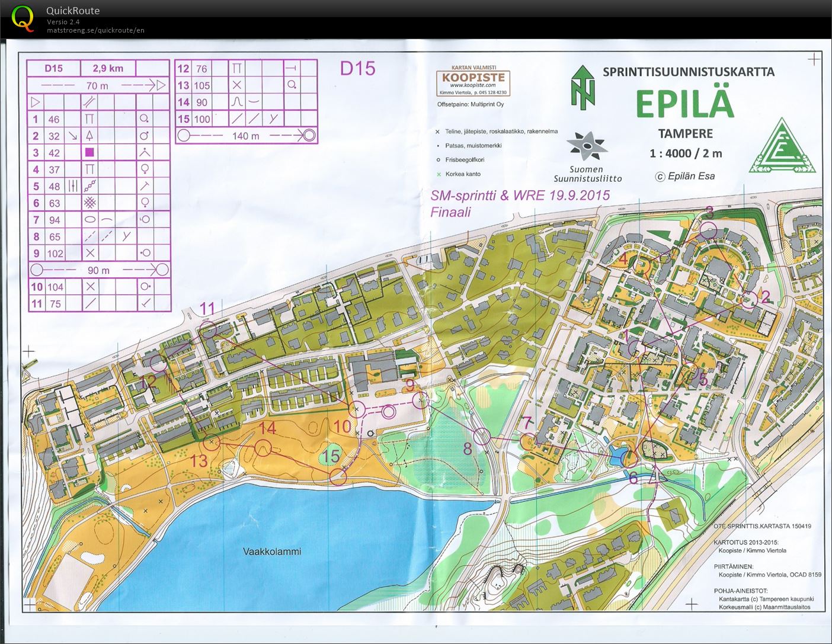Click the www.koopiste.com link text
This screenshot has height=644, width=832.
(473, 84)
